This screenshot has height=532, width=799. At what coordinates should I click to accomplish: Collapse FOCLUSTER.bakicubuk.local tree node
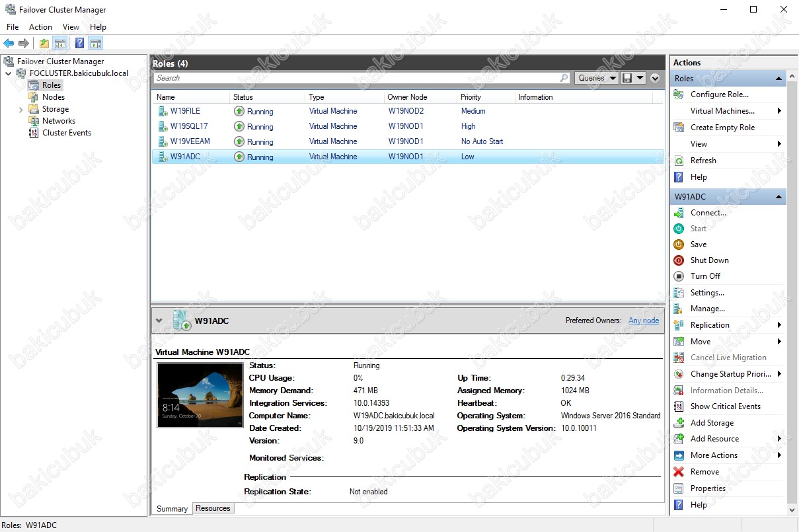(x=9, y=73)
